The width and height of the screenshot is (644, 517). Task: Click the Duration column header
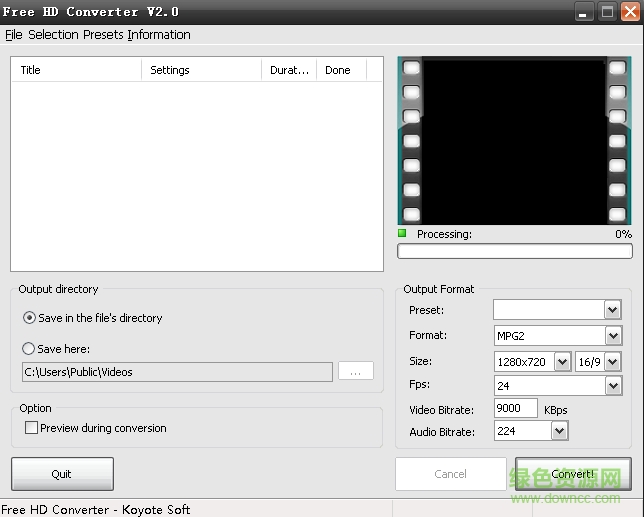click(x=289, y=70)
